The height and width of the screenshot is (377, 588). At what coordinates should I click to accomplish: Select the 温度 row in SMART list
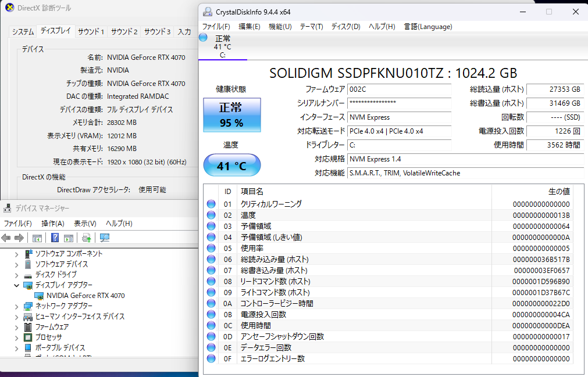point(388,216)
